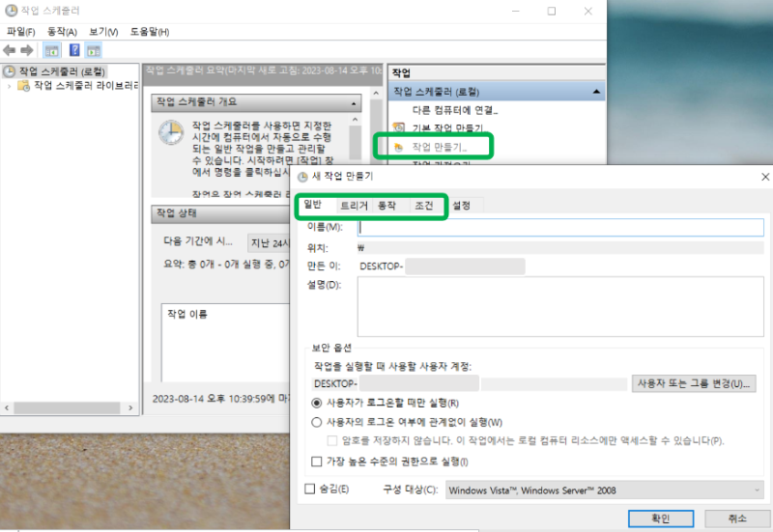Click the horizontal scrollbar in tree pane
Image resolution: width=773 pixels, height=532 pixels.
(x=67, y=407)
